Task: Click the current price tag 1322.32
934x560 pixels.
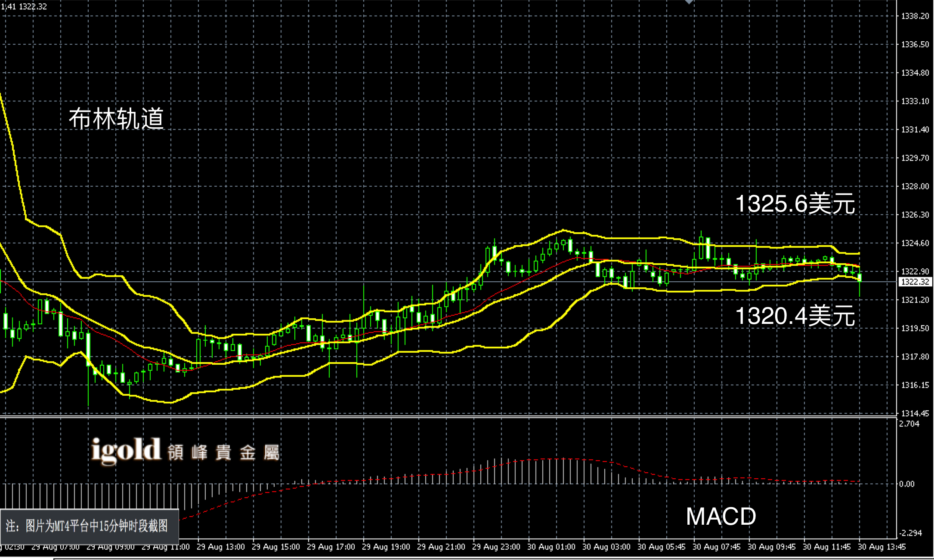Action: point(915,282)
